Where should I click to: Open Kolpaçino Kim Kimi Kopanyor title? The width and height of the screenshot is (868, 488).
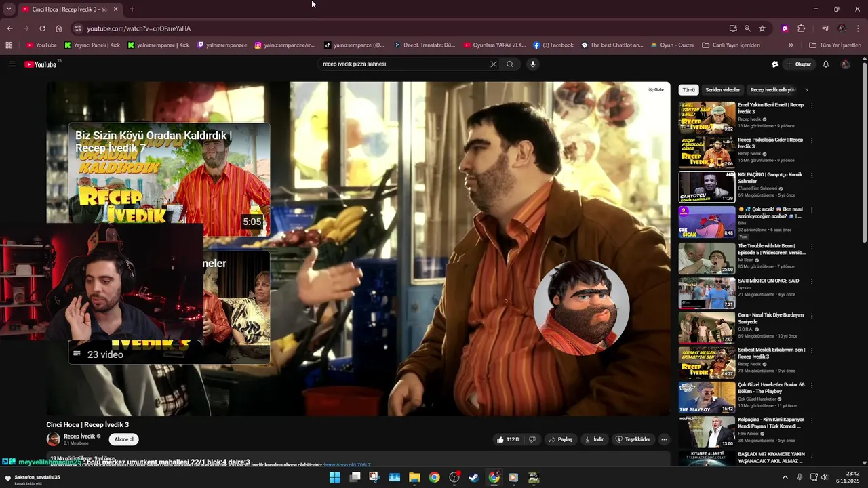[770, 423]
